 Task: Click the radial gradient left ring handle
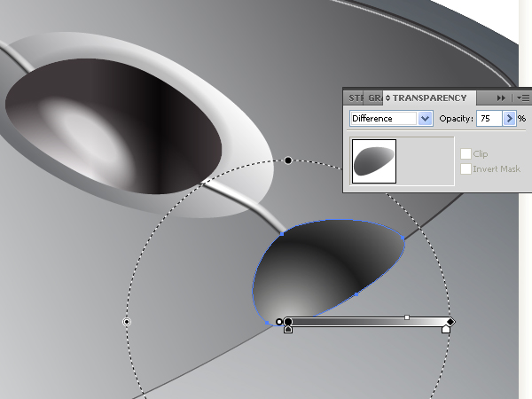127,322
